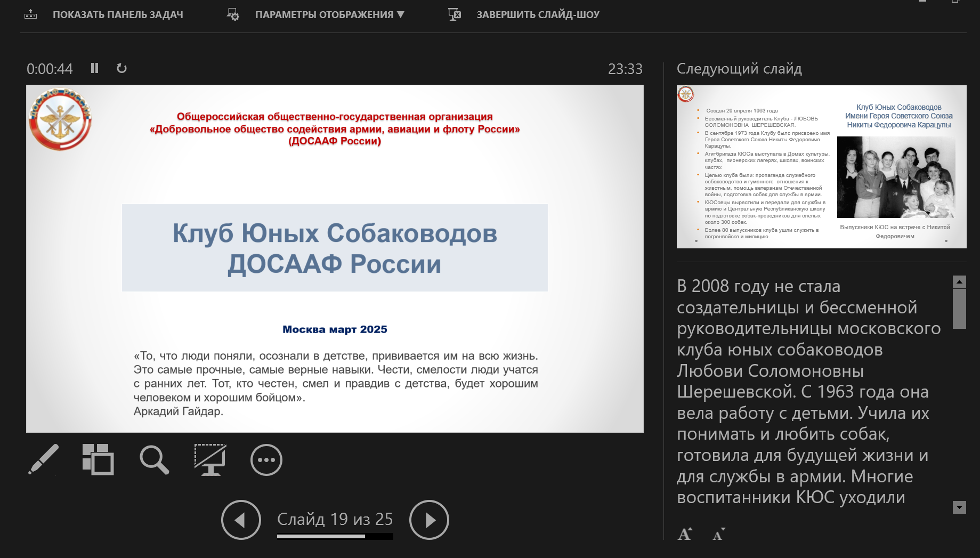Click the Слайд 19 из 25 indicator

335,519
